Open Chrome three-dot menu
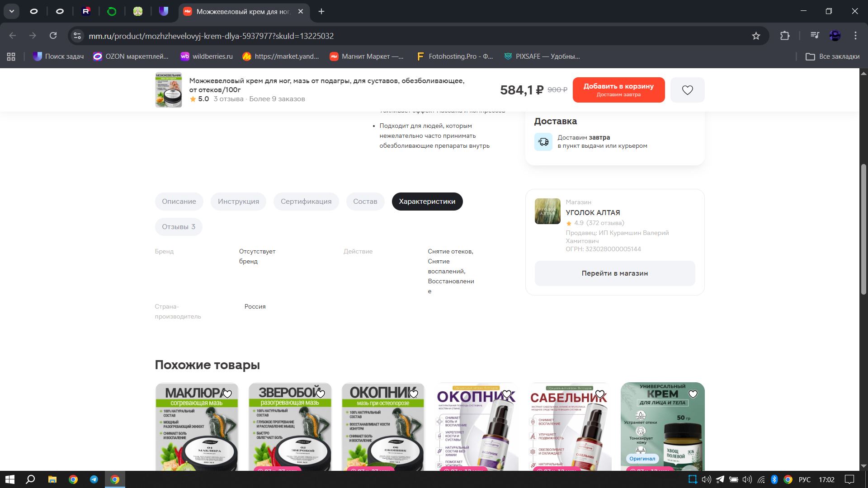 tap(855, 36)
